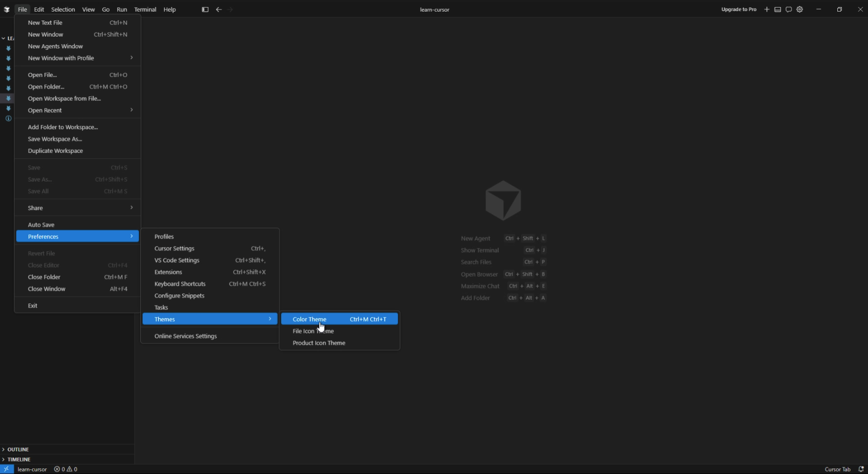Click the Cursor logo in title bar
Viewport: 868px width, 474px height.
[x=7, y=10]
